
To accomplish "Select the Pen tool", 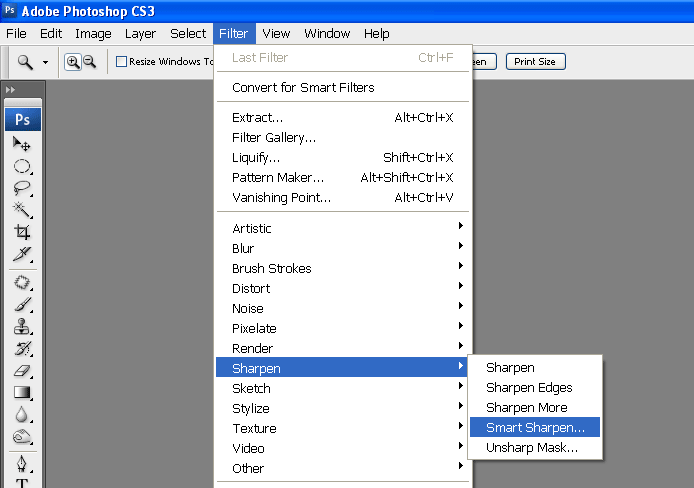I will pyautogui.click(x=22, y=464).
